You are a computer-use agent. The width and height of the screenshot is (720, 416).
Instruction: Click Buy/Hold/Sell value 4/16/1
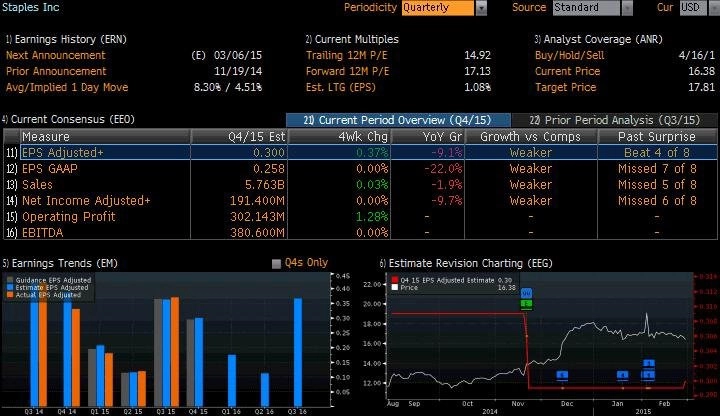697,56
